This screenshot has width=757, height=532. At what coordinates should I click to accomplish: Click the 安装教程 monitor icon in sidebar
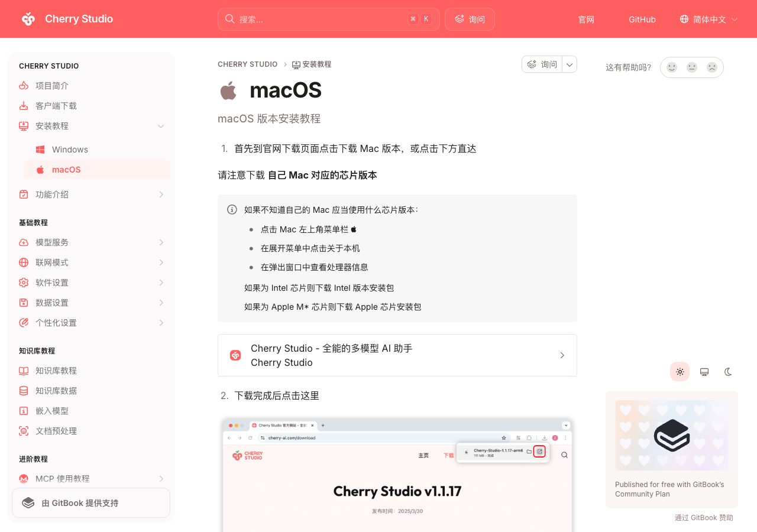coord(24,126)
